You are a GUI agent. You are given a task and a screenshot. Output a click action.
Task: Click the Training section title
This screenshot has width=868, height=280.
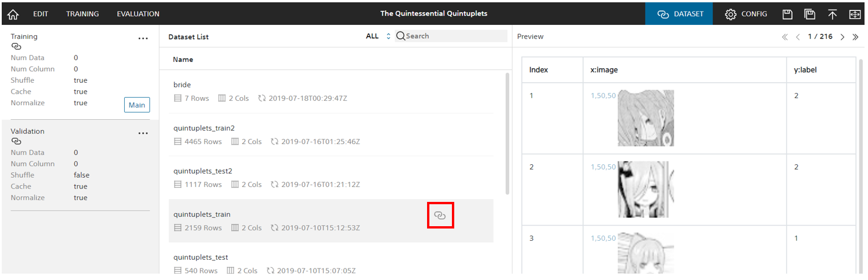coord(24,36)
